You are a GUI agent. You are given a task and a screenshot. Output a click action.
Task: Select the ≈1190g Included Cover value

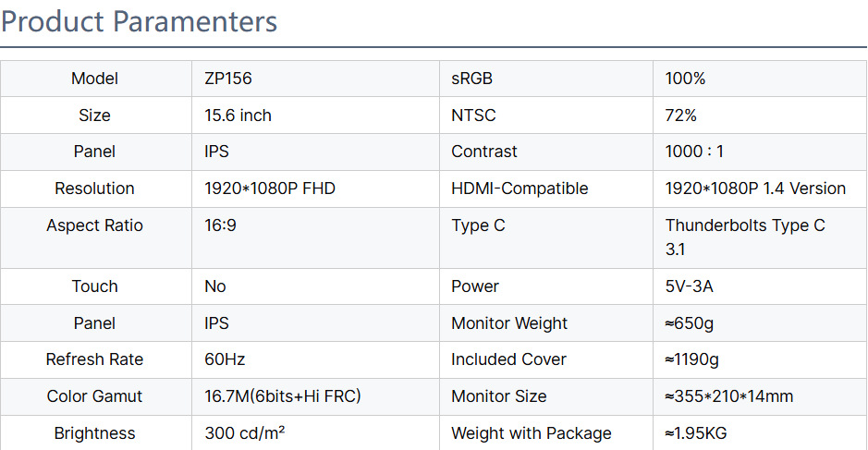[x=691, y=359]
